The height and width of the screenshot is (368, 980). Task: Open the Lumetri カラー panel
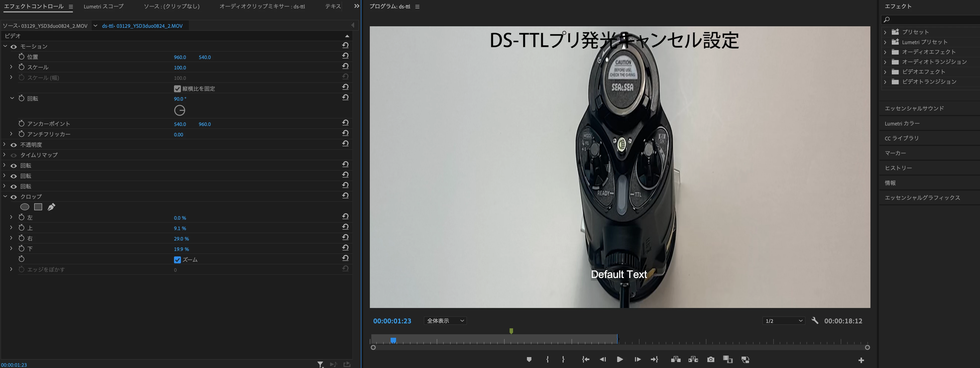902,124
